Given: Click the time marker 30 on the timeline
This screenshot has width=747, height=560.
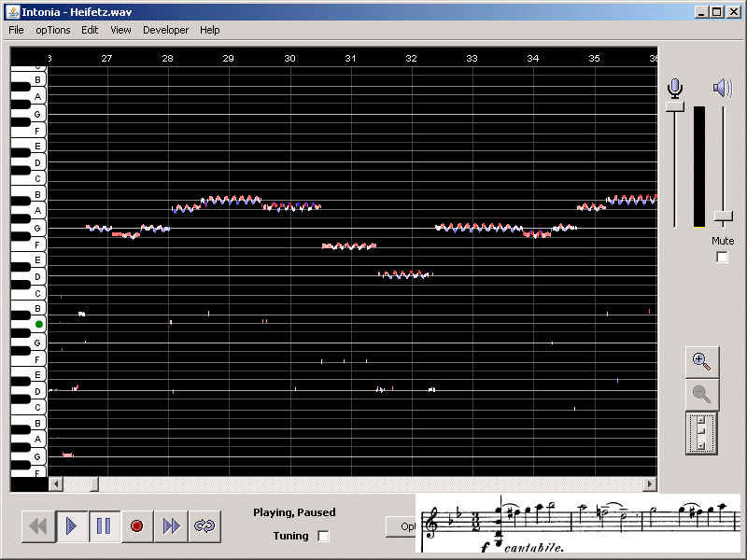Looking at the screenshot, I should point(289,58).
